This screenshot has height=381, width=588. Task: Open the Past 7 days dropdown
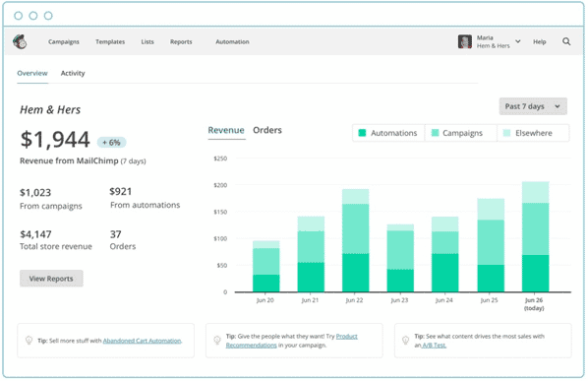[533, 106]
